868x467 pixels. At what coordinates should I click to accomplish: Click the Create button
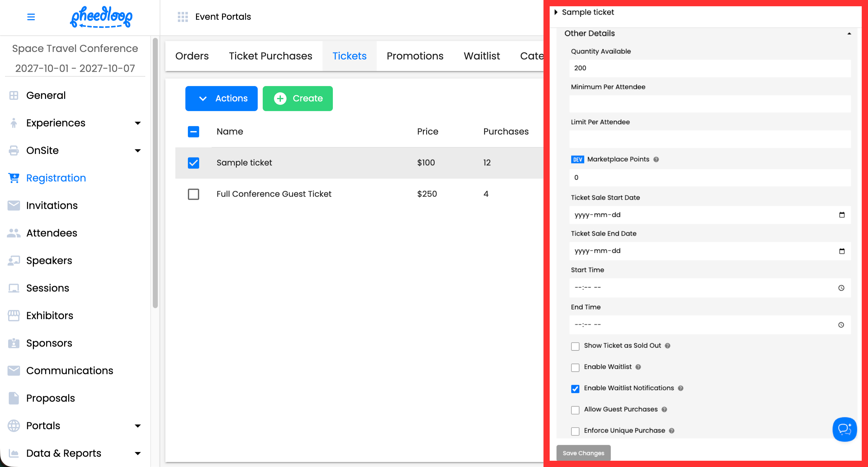tap(297, 98)
